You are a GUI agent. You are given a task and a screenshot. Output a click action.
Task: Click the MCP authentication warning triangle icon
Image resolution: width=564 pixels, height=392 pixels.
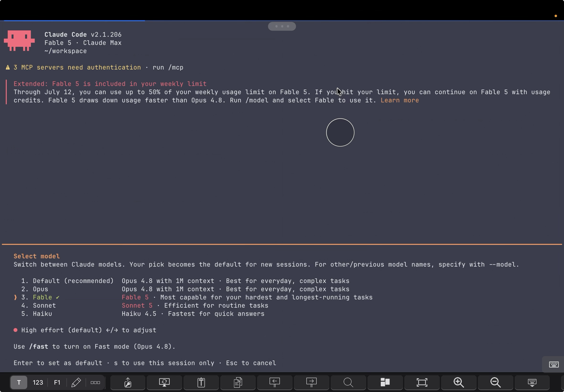[x=8, y=68]
